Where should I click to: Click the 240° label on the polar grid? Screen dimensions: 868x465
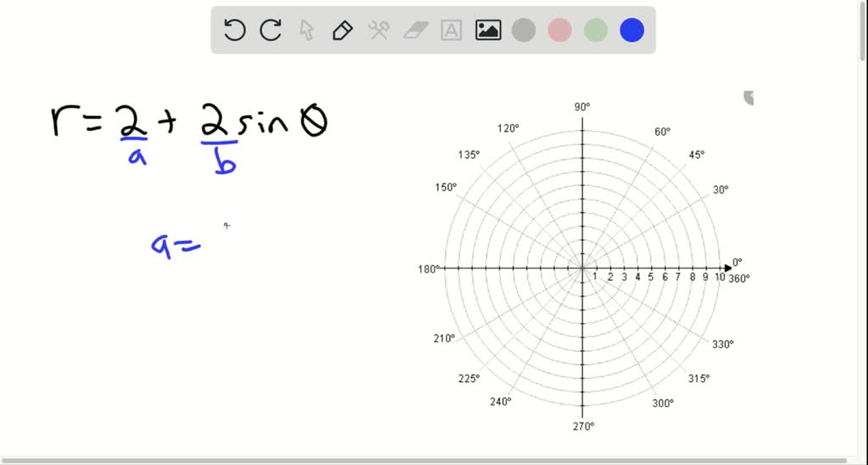500,402
